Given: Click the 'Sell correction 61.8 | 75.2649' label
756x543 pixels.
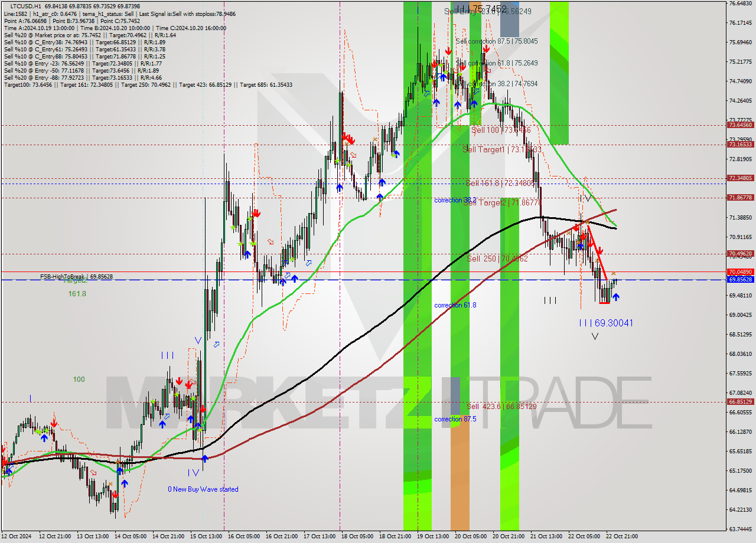Looking at the screenshot, I should point(497,63).
